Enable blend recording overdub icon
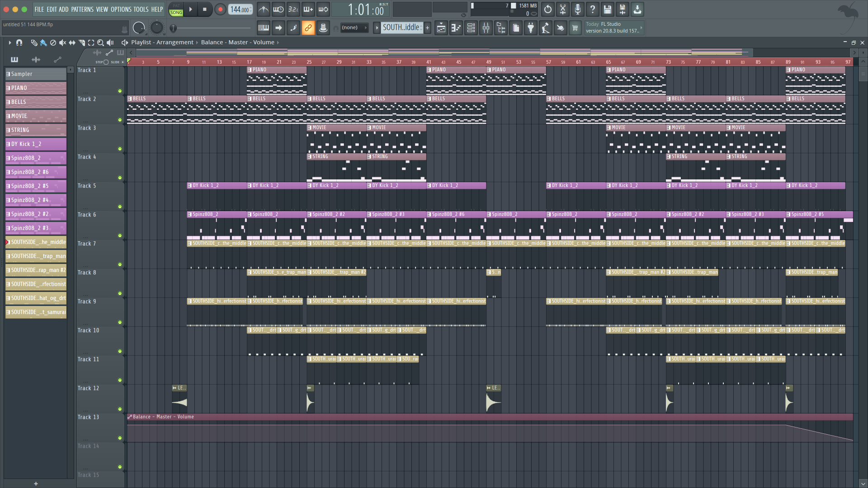The width and height of the screenshot is (868, 488). click(x=308, y=9)
